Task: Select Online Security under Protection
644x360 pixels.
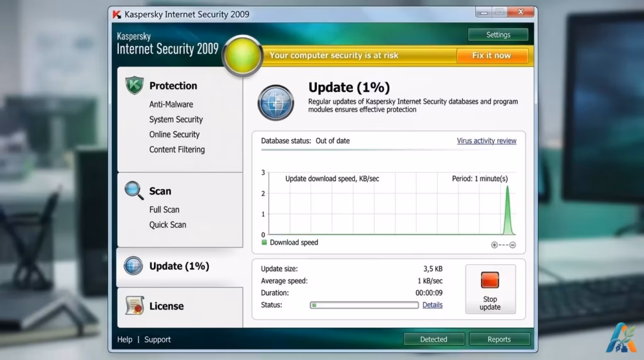Action: point(174,135)
